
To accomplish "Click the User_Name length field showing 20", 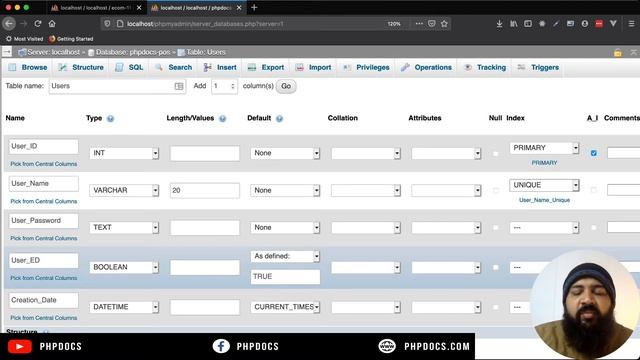I will tap(204, 190).
